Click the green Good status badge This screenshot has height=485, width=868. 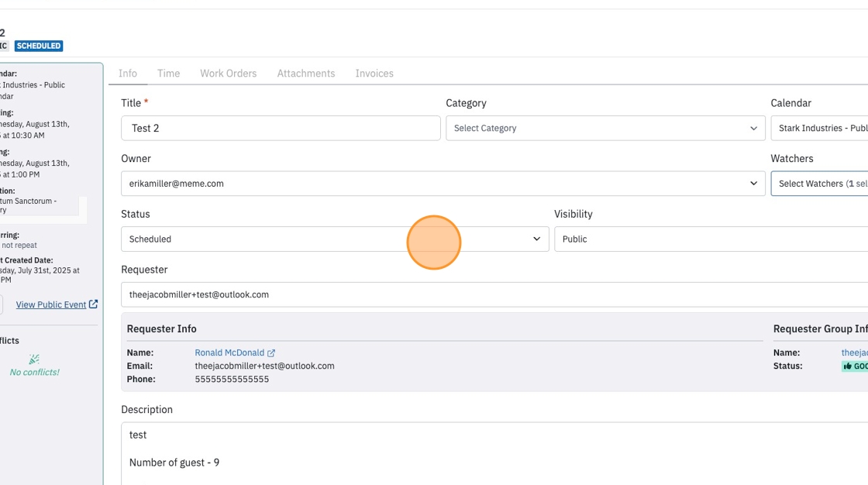[x=855, y=366]
